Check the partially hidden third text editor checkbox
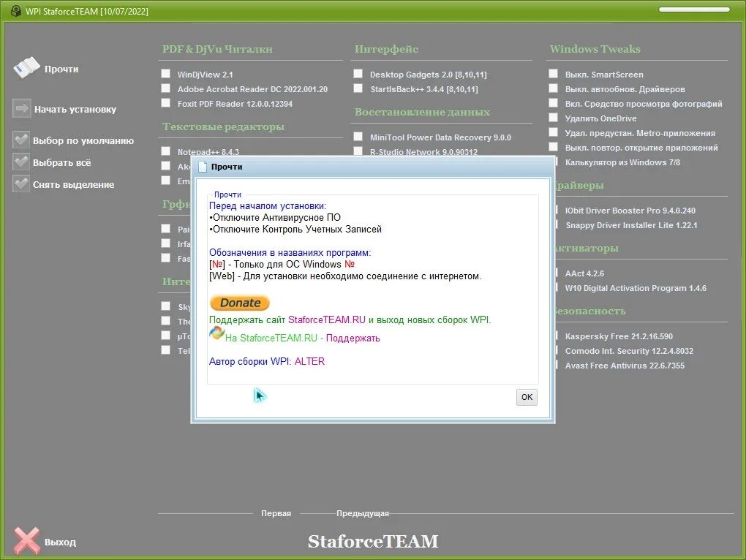This screenshot has width=746, height=560. (165, 181)
